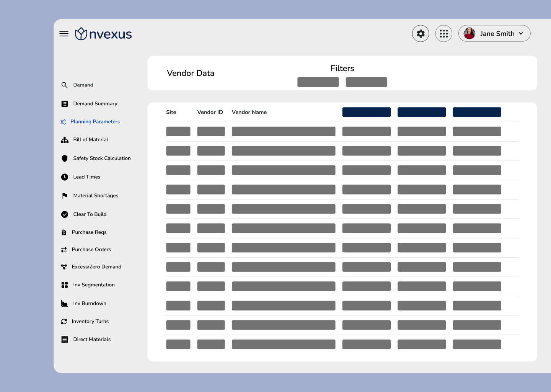Screen dimensions: 551x392
Task: Open the Demand menu item
Action: point(83,85)
